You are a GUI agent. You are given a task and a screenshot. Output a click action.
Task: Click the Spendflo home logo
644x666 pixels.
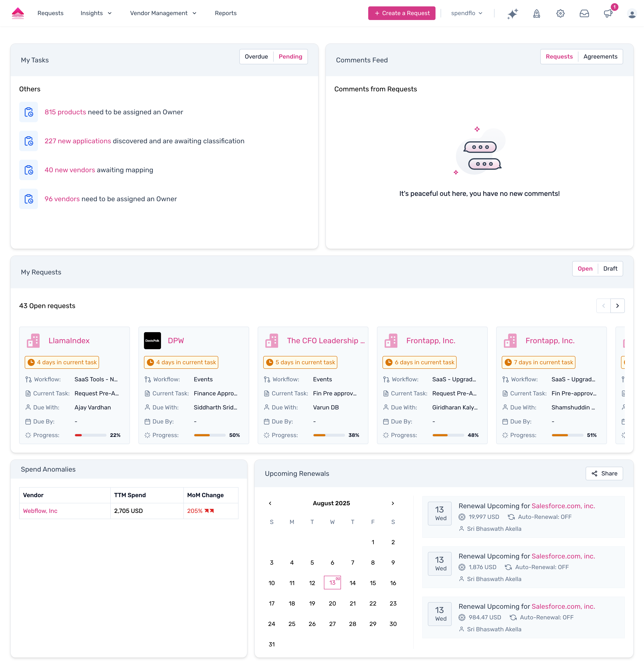(18, 13)
